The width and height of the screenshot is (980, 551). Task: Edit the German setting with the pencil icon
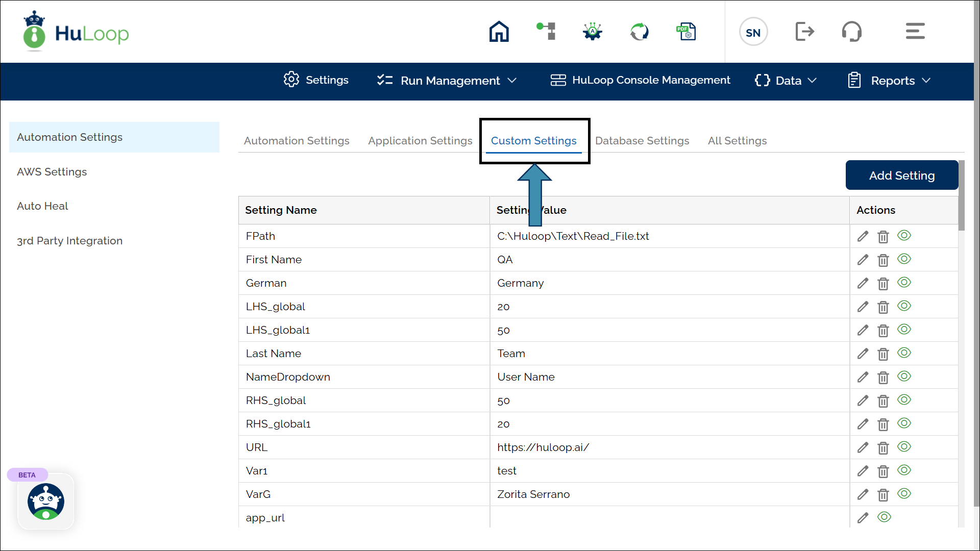[x=863, y=283]
